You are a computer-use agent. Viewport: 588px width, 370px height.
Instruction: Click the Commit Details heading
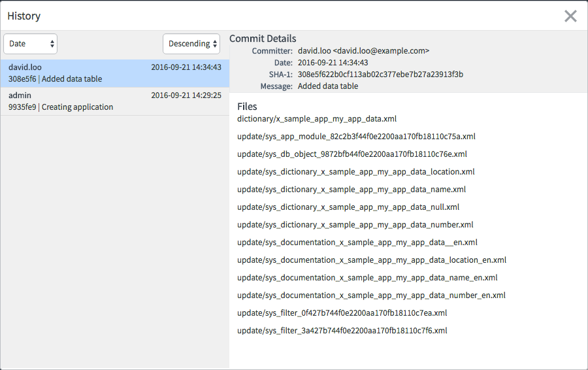coord(263,39)
